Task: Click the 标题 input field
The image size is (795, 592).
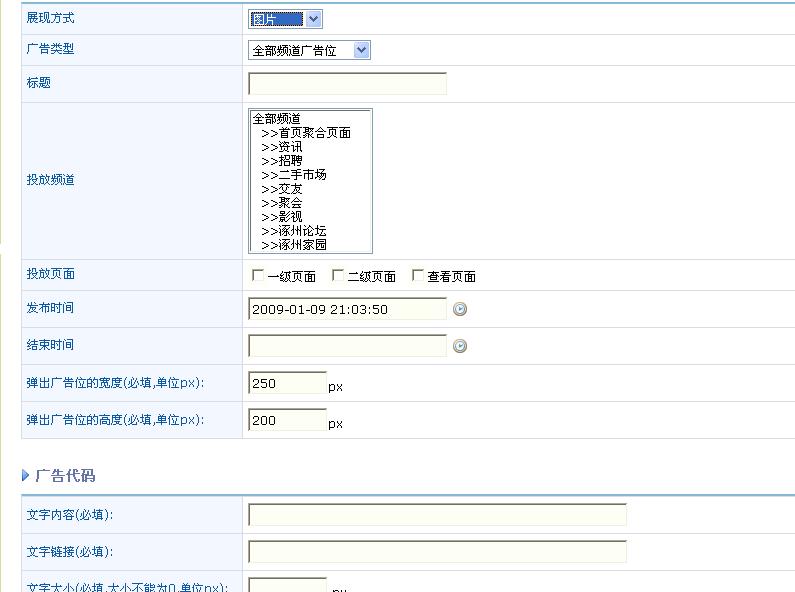Action: tap(347, 84)
